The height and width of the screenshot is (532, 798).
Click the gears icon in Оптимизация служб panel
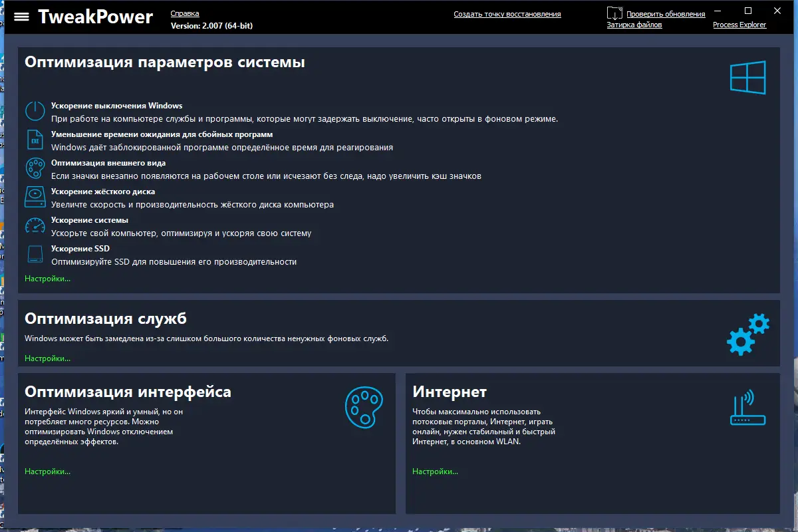[x=748, y=334]
